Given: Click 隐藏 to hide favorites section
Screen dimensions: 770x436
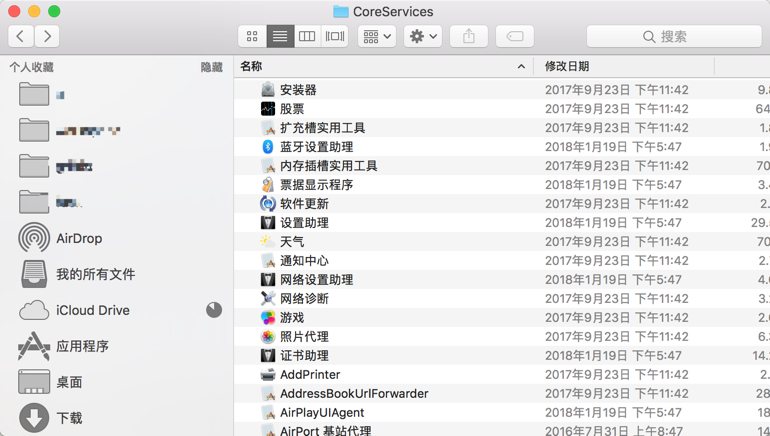Looking at the screenshot, I should [x=211, y=67].
